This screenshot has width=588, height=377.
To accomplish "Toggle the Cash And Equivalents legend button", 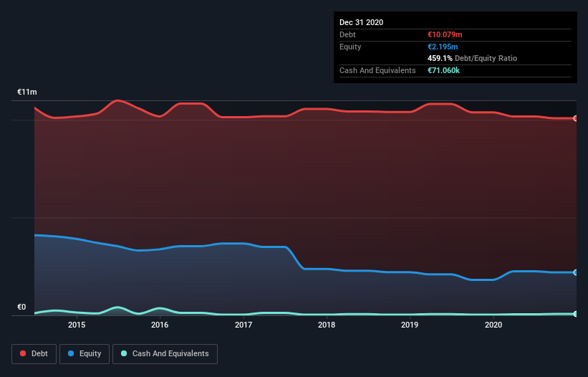I will pos(165,354).
